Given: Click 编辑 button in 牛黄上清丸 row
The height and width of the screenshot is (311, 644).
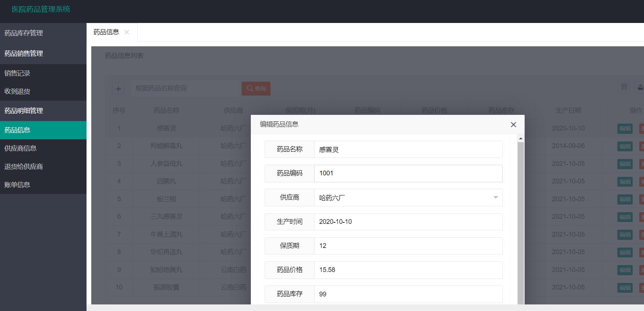Looking at the screenshot, I should (625, 235).
